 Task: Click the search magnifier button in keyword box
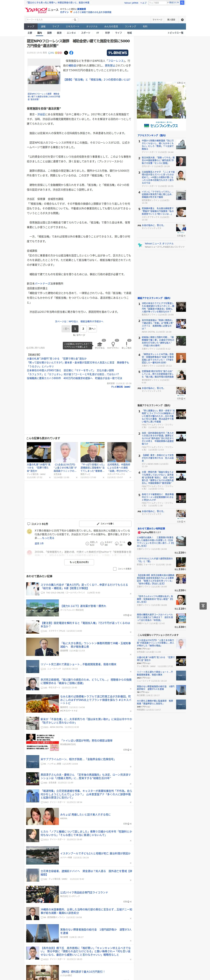(x=75, y=20)
